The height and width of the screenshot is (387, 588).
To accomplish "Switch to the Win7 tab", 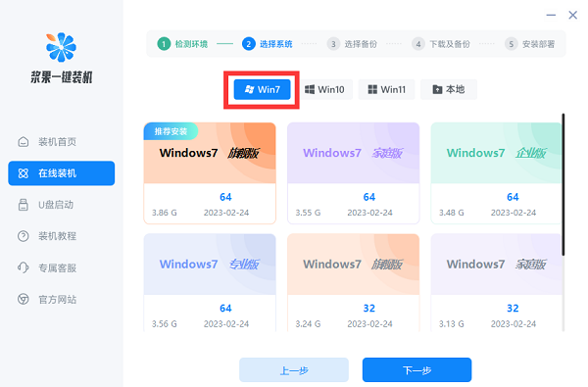I will pyautogui.click(x=262, y=89).
